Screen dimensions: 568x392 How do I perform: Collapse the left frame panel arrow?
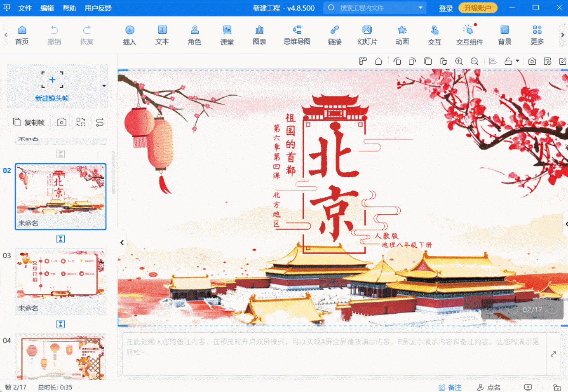122,243
